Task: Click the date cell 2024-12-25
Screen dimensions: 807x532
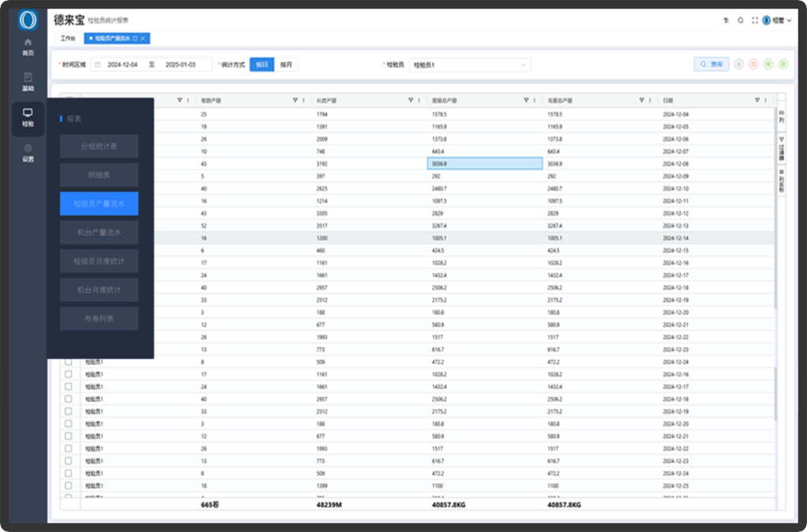Action: coord(675,485)
